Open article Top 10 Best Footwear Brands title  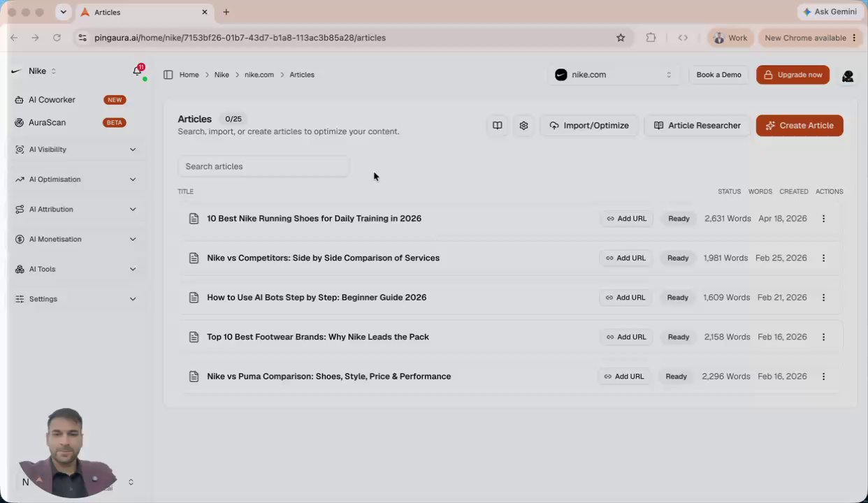click(x=318, y=337)
